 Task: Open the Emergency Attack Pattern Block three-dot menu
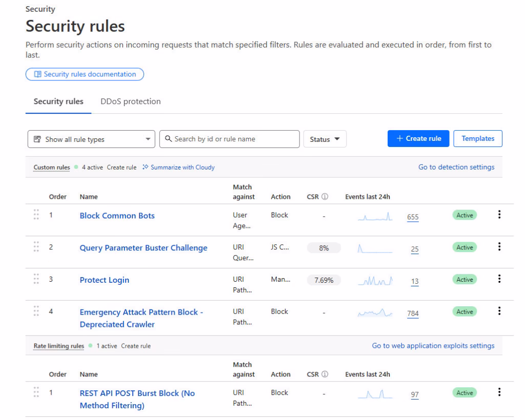point(499,311)
